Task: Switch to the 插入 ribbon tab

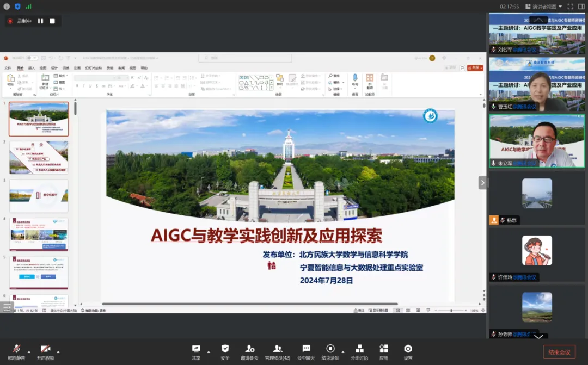Action: point(32,68)
